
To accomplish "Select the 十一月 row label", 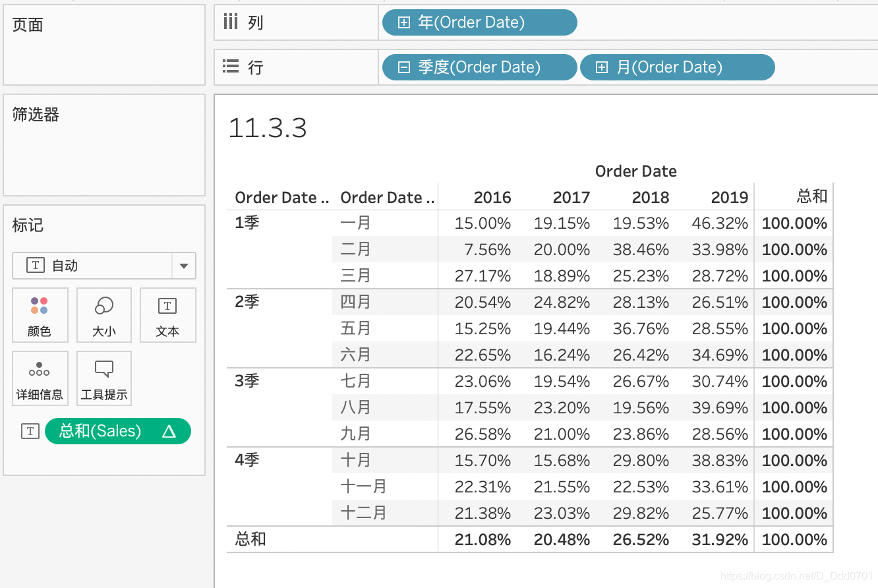I will 363,486.
